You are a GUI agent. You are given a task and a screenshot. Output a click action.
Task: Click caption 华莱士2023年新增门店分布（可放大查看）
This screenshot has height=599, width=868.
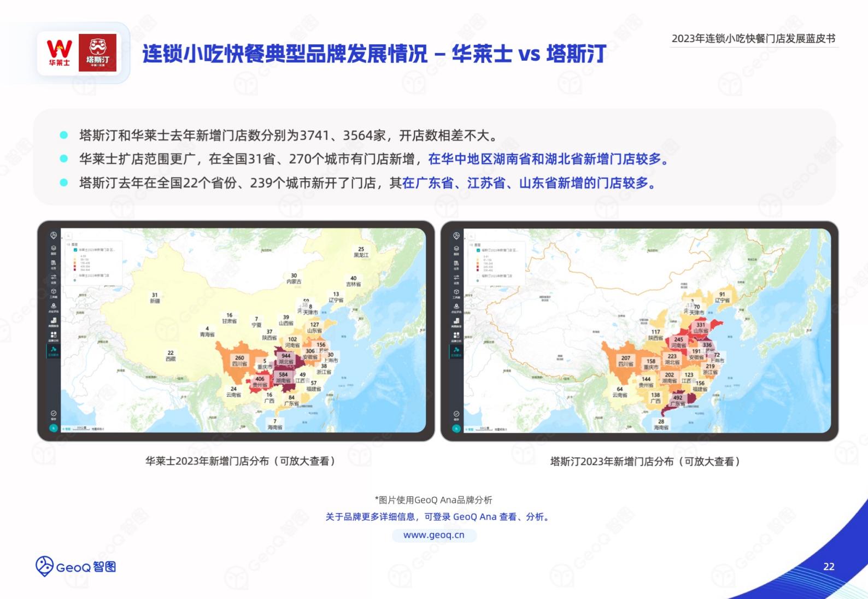[x=242, y=461]
